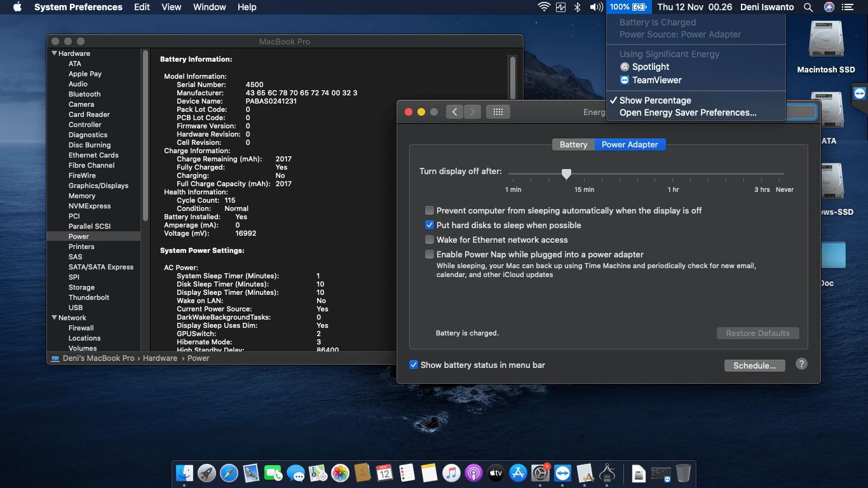The image size is (868, 488).
Task: Launch Launchpad from the Dock
Action: click(207, 473)
